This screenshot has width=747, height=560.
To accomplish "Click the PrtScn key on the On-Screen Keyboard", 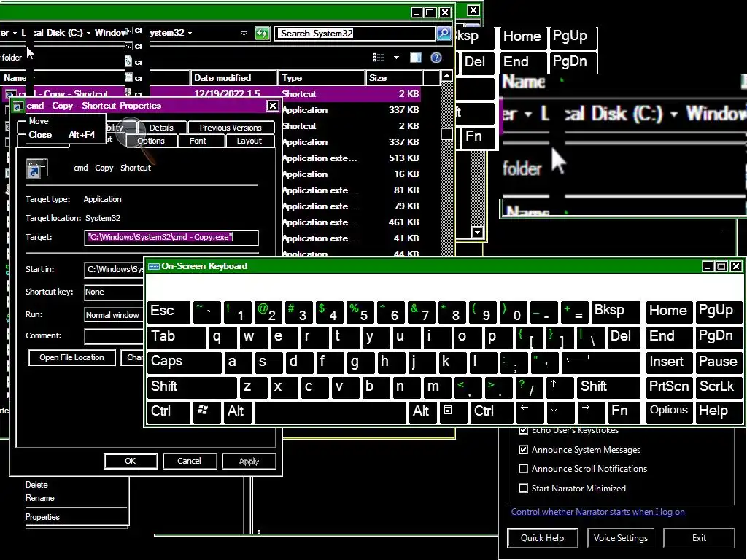I will 669,386.
